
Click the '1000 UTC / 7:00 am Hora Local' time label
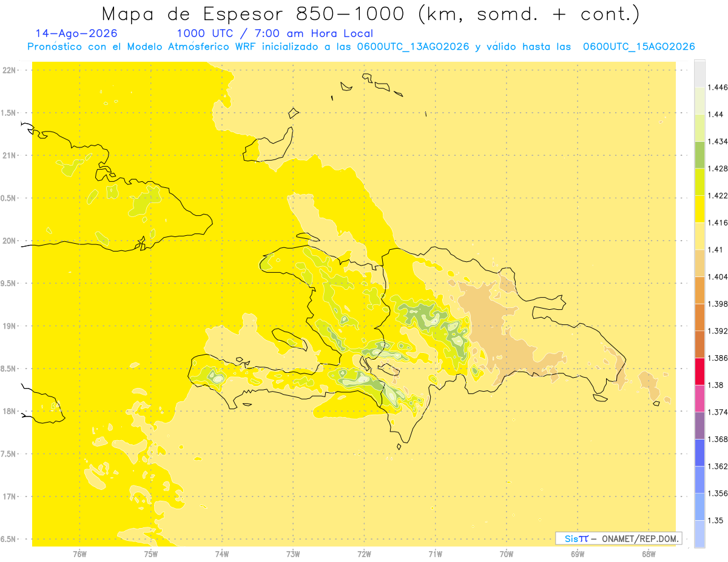click(274, 33)
